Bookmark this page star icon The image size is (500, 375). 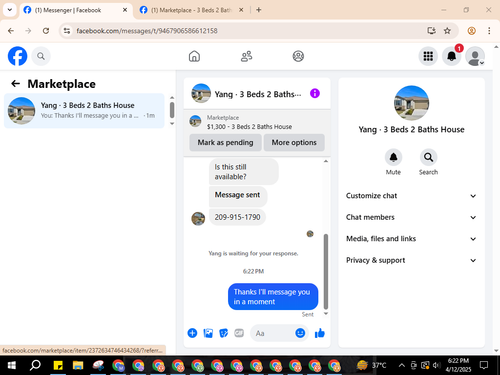(447, 31)
